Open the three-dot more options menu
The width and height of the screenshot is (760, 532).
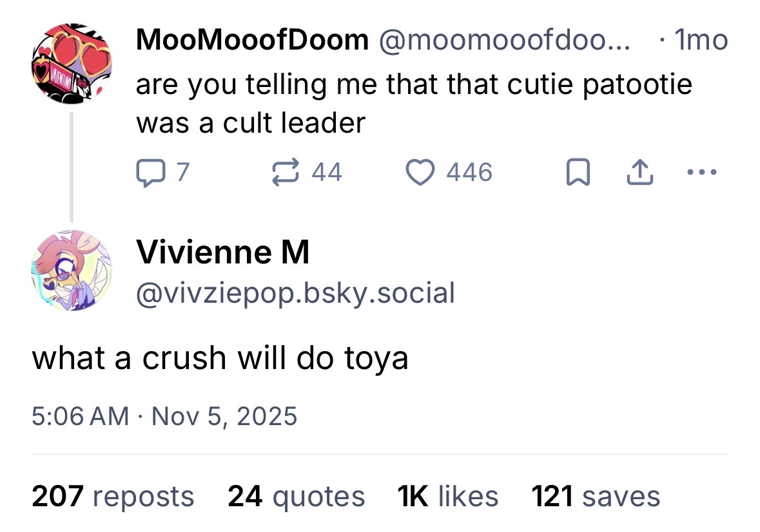click(x=702, y=172)
